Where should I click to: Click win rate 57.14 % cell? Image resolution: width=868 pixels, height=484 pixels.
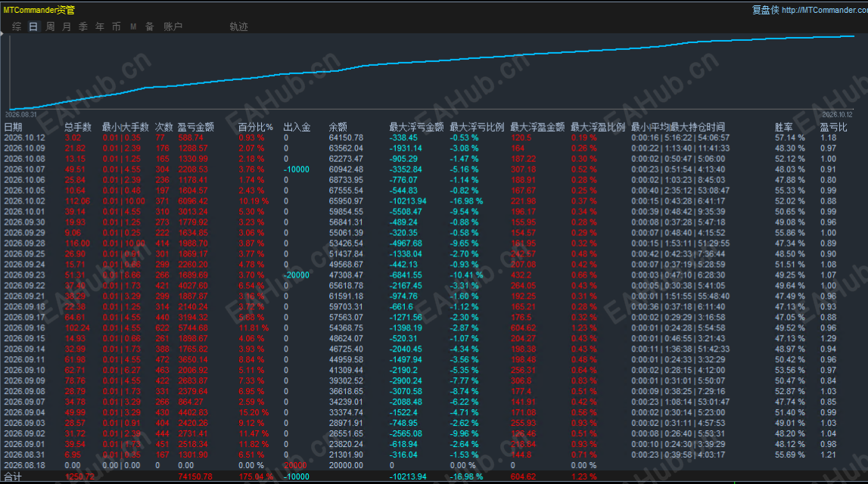click(x=790, y=138)
